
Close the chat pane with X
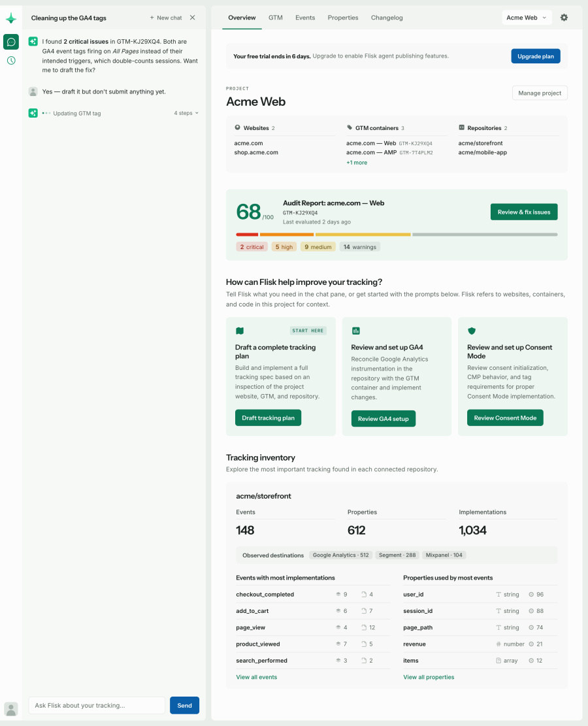coord(193,18)
